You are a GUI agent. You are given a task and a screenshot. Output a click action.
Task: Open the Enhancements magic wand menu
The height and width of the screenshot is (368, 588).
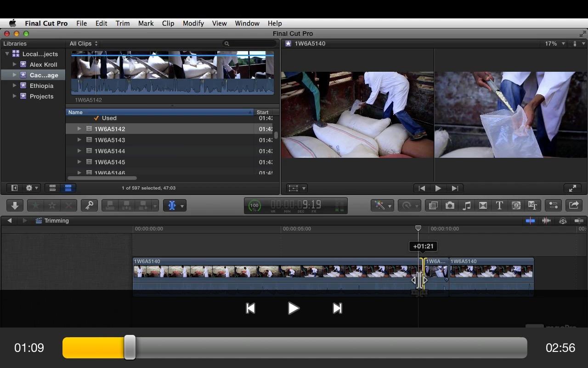point(382,206)
